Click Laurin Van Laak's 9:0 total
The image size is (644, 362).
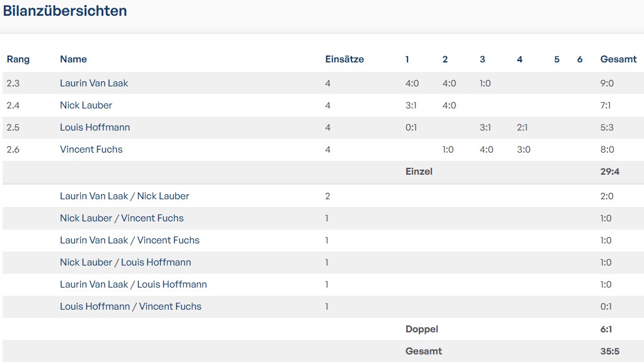pos(607,83)
